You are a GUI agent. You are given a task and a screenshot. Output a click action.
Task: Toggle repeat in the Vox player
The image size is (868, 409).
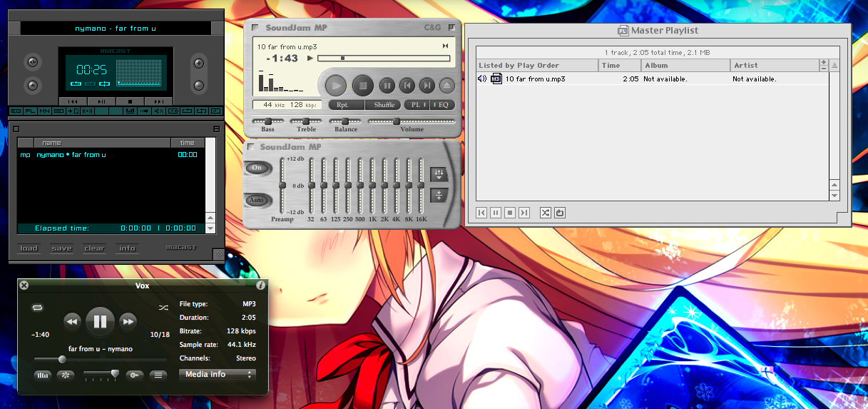coord(38,307)
